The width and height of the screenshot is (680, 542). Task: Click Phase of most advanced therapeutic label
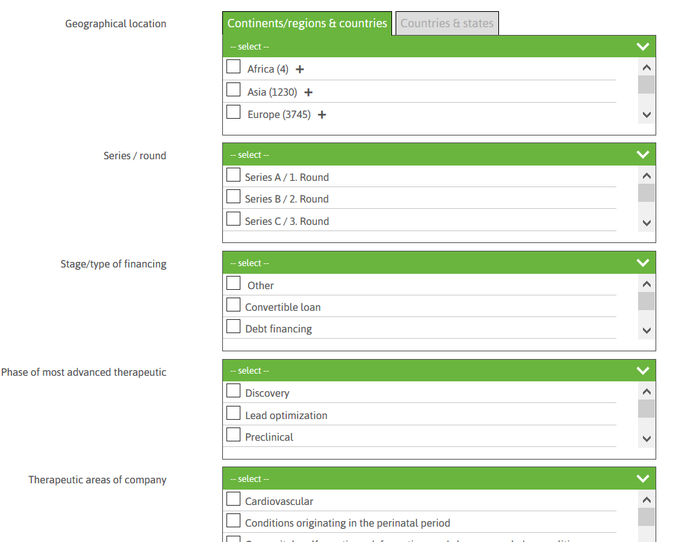(84, 372)
